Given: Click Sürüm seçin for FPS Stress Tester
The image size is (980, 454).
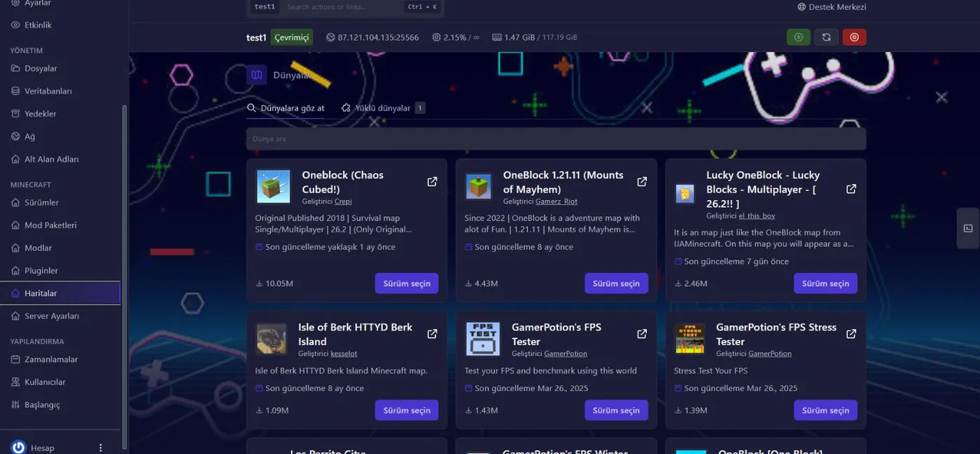Looking at the screenshot, I should [x=825, y=410].
